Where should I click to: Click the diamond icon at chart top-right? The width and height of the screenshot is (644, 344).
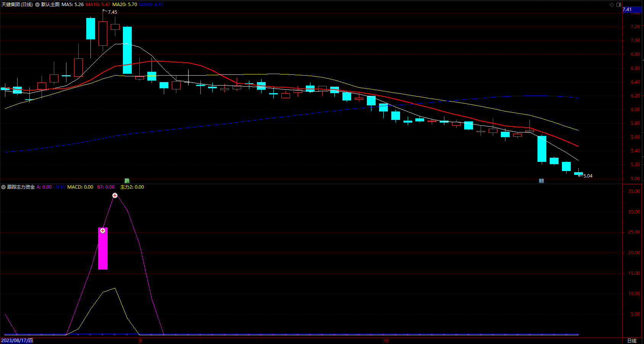pyautogui.click(x=612, y=5)
